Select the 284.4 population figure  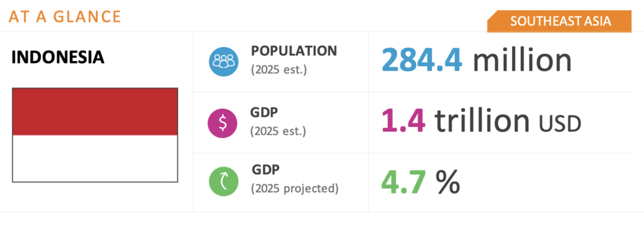click(422, 60)
